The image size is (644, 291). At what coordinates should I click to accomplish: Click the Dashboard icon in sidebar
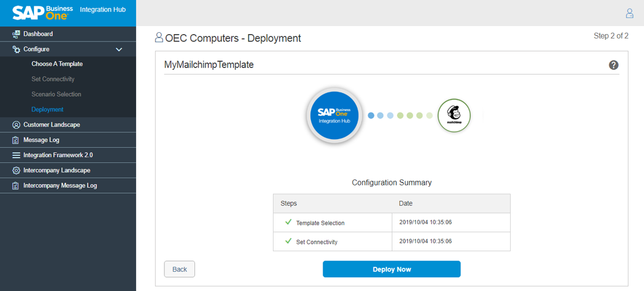click(16, 34)
